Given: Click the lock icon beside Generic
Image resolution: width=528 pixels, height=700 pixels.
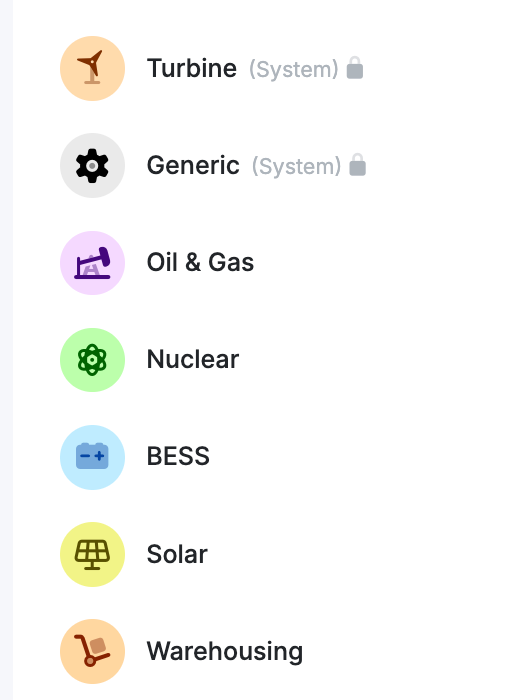Looking at the screenshot, I should point(358,165).
